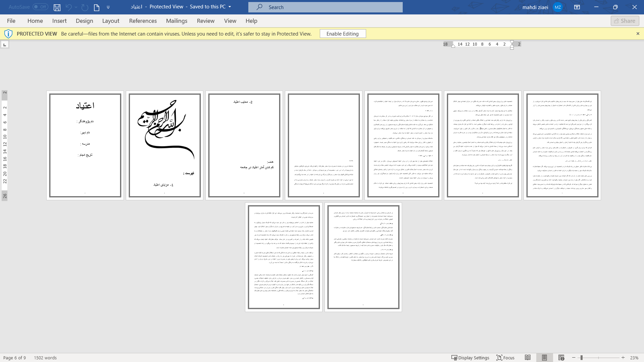Open Customize Quick Access Toolbar dropdown
This screenshot has height=362, width=644.
tap(108, 7)
